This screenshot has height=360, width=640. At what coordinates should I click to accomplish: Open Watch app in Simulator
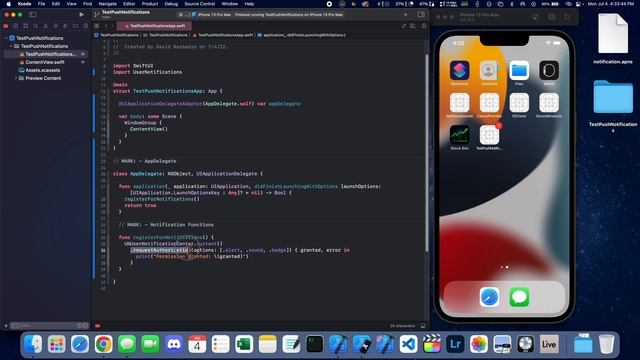(x=549, y=71)
